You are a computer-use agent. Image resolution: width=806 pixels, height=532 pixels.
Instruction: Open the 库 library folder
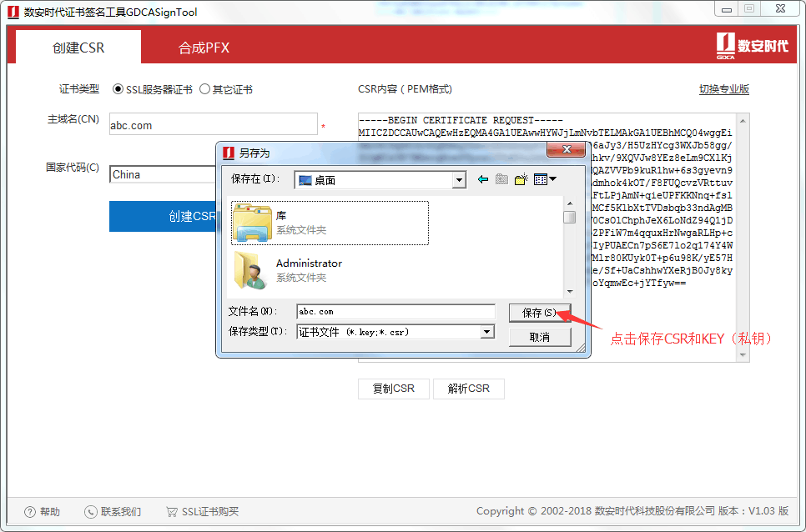[x=330, y=223]
